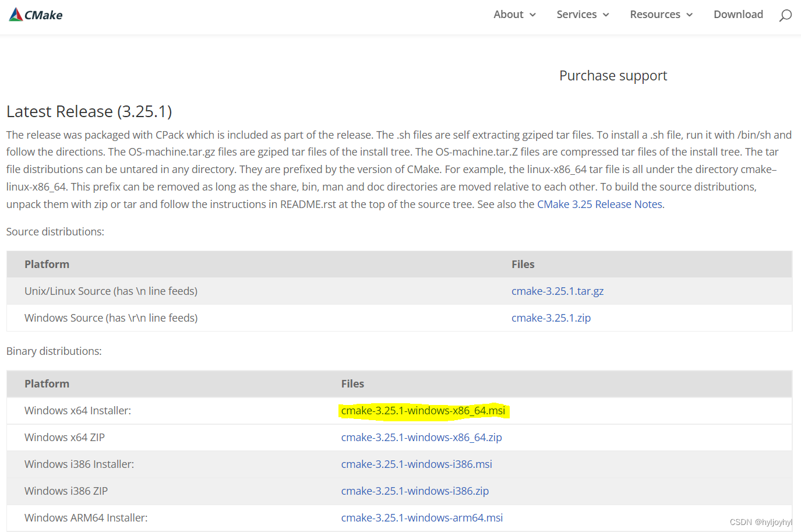Click the Windows Source (has \r\n line feeds) cell

coord(111,318)
